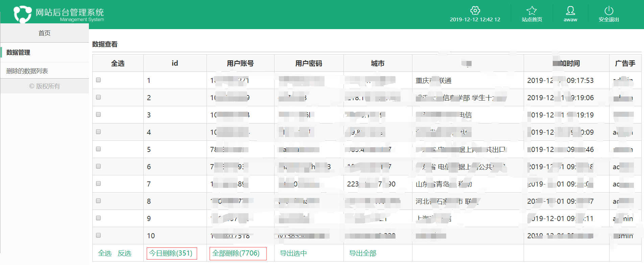Click the 广告手 column header
The width and height of the screenshot is (644, 265).
pyautogui.click(x=625, y=63)
